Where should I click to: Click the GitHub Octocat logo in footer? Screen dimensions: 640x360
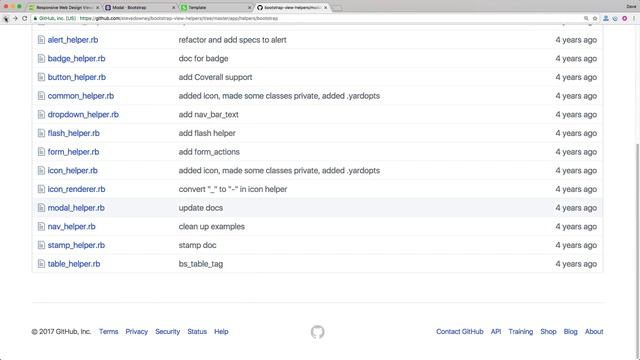coord(318,332)
